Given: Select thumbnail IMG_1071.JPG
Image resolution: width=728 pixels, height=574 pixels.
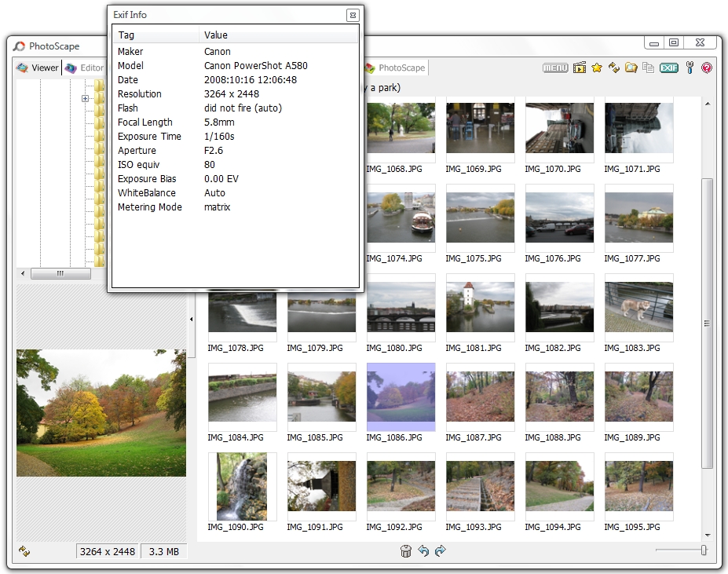Looking at the screenshot, I should (638, 128).
